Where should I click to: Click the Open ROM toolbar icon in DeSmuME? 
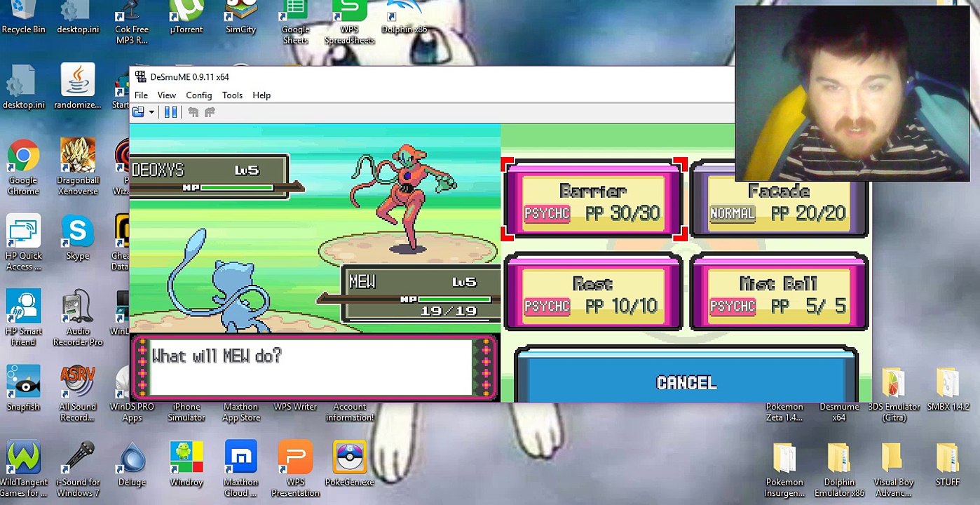(x=138, y=112)
